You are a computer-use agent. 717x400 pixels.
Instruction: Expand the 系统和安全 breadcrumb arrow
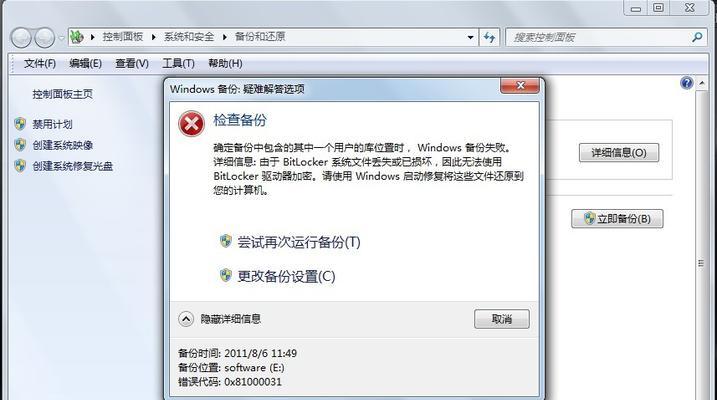(x=225, y=37)
